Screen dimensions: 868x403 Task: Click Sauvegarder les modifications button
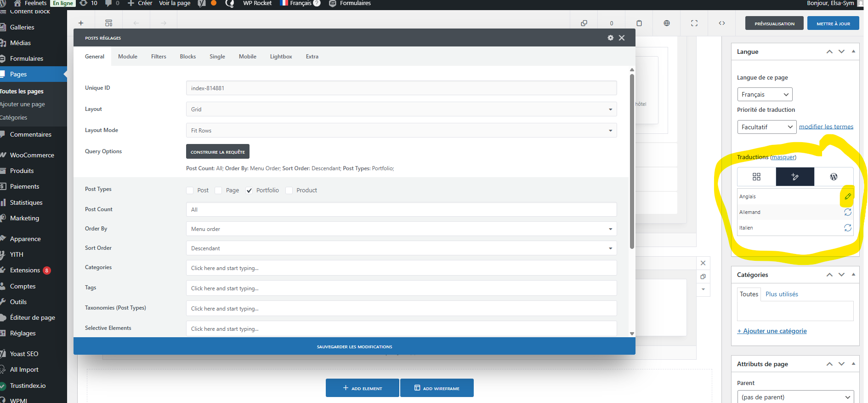[354, 346]
